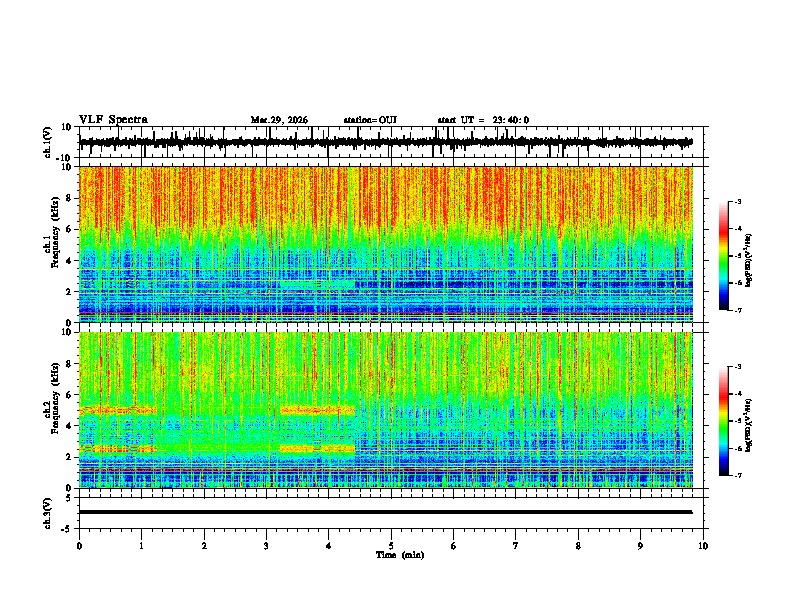
Task: Click the "5" tick on the ch.3(V) axis
Action: tap(69, 497)
